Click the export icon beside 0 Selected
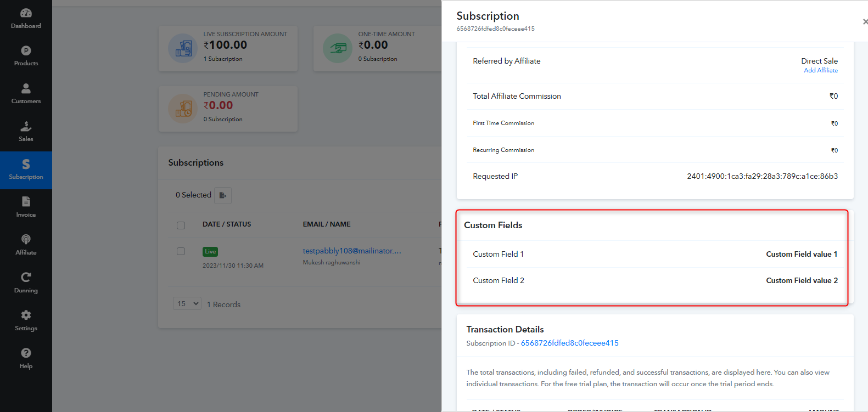 pyautogui.click(x=223, y=195)
